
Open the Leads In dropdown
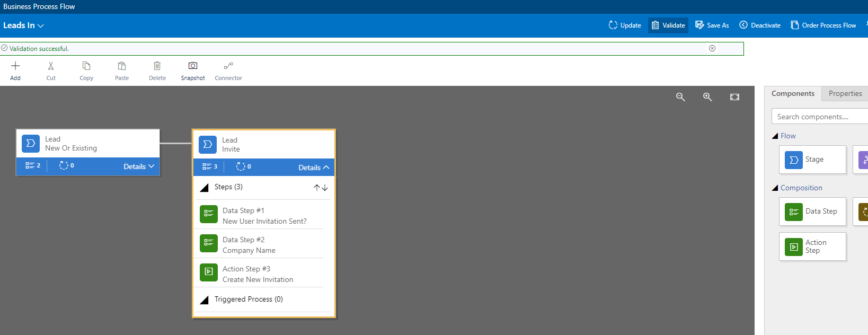(x=24, y=25)
